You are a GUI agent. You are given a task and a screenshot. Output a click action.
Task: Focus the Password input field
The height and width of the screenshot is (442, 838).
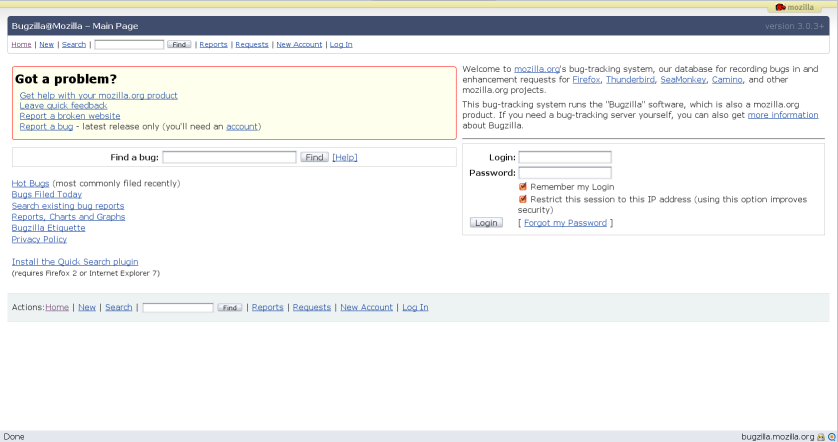pyautogui.click(x=564, y=173)
